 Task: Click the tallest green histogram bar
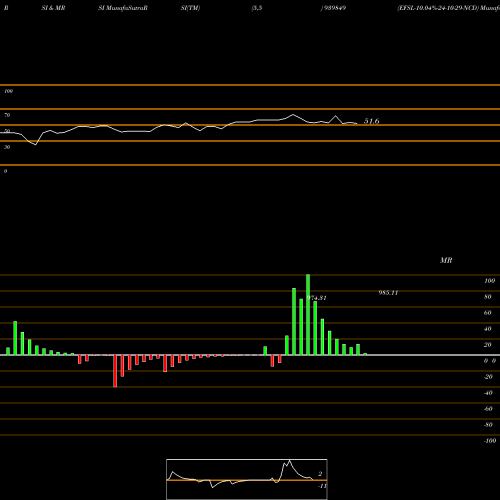308,315
